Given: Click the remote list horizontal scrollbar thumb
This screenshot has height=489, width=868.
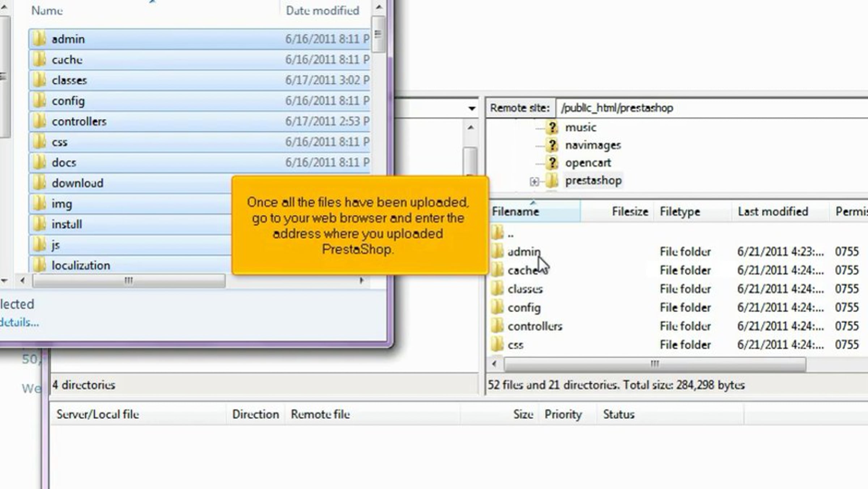Looking at the screenshot, I should [655, 364].
